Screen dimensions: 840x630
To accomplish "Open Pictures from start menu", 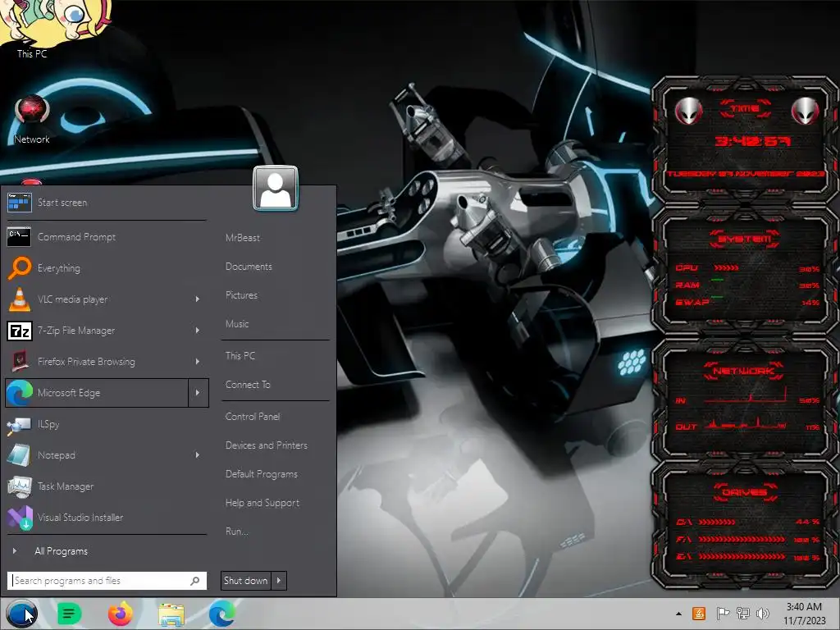I will tap(242, 295).
